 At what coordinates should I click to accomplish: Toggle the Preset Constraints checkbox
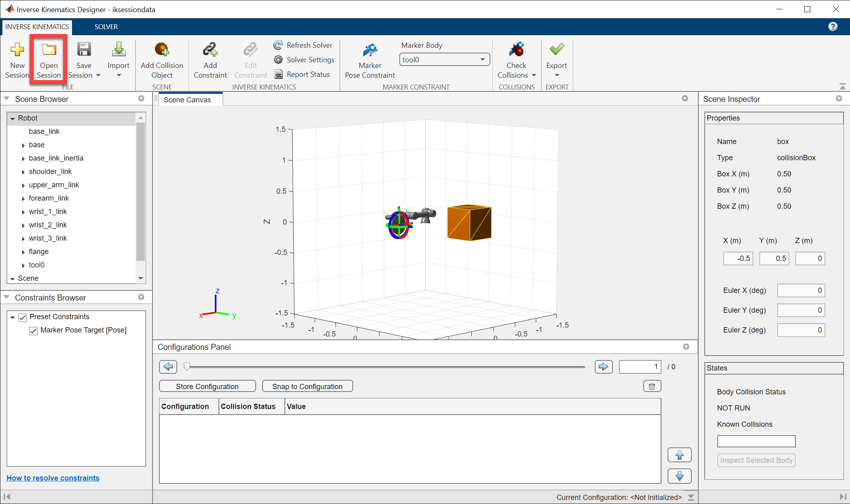(x=23, y=317)
